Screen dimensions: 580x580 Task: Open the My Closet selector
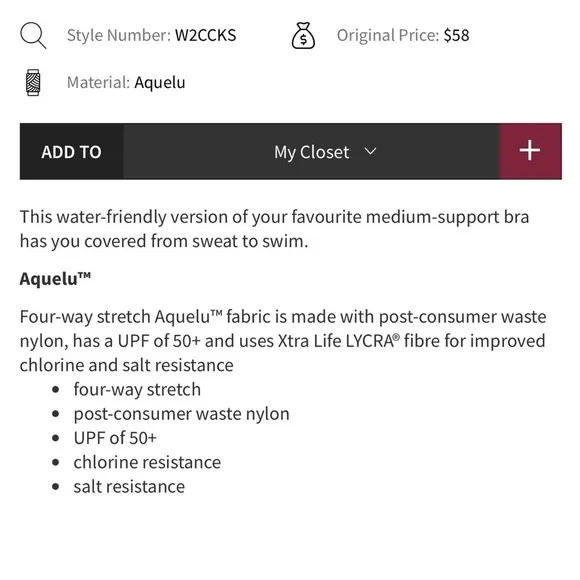[311, 151]
